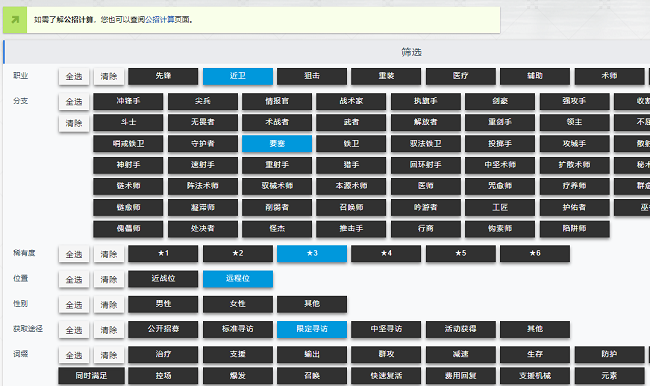The image size is (650, 386).
Task: Select the 近战位 position filter
Action: (163, 279)
